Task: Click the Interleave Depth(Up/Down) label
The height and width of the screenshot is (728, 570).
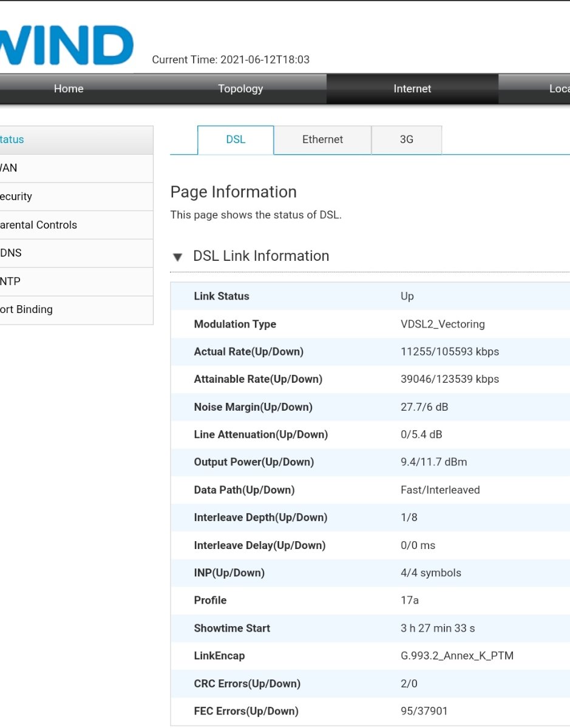Action: (x=260, y=517)
